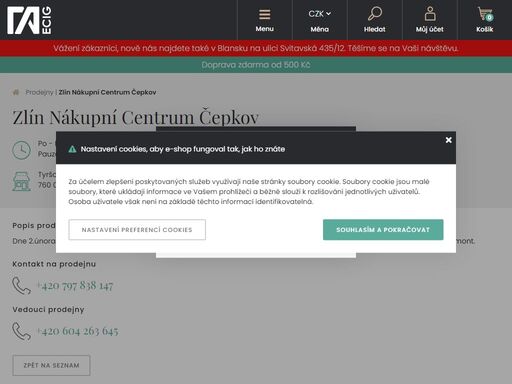The image size is (512, 384).
Task: Close the cookie dialog with the X
Action: coord(449,140)
